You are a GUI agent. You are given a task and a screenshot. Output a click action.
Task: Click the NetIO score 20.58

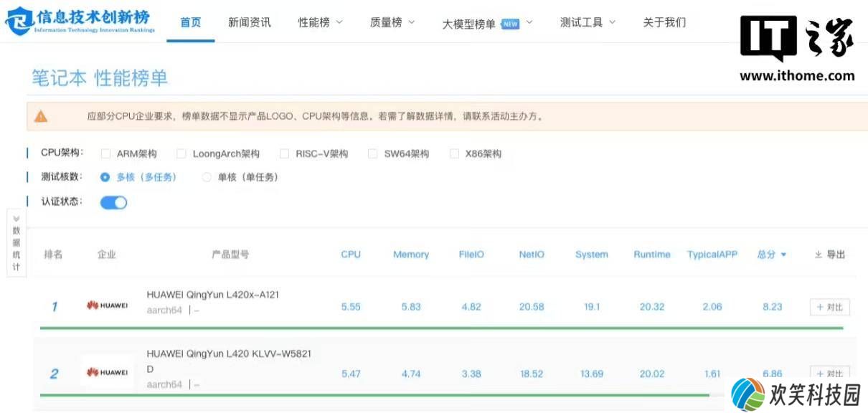tap(532, 307)
